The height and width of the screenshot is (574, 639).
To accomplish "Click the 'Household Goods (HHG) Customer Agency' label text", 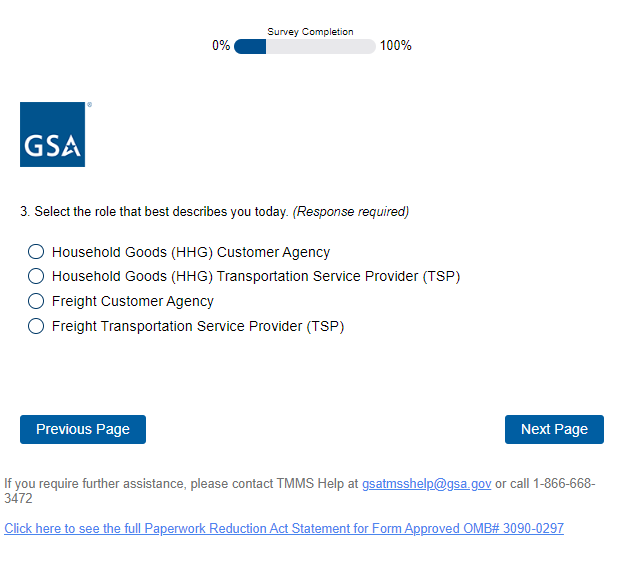I will pyautogui.click(x=190, y=252).
